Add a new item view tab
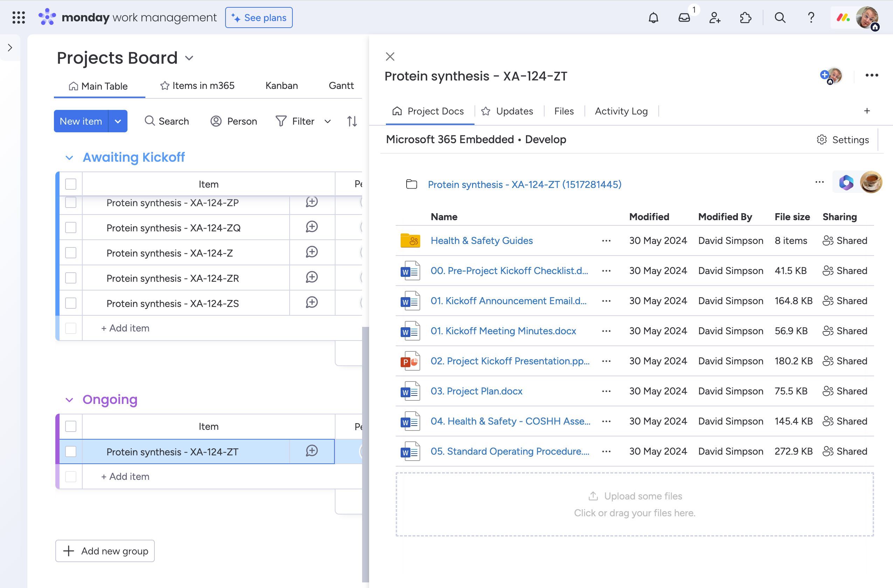Screen dimensions: 893x588 click(x=867, y=111)
